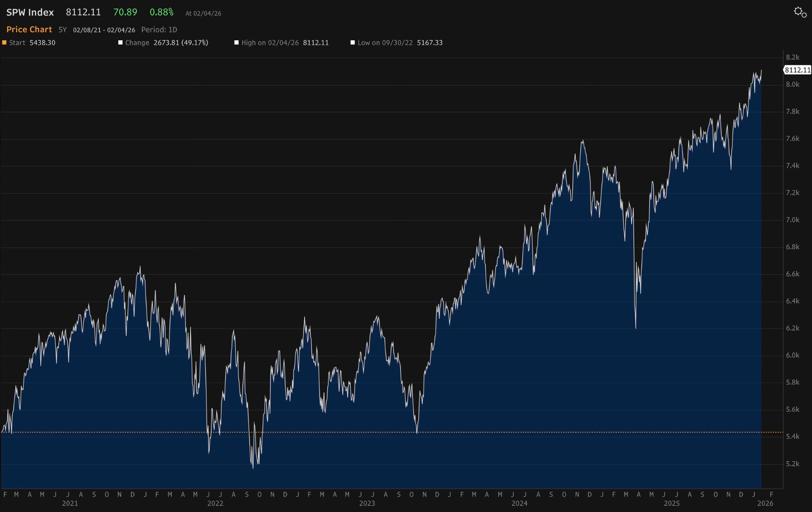Image resolution: width=812 pixels, height=512 pixels.
Task: Select the 2026 year label on the timeline
Action: coord(765,503)
